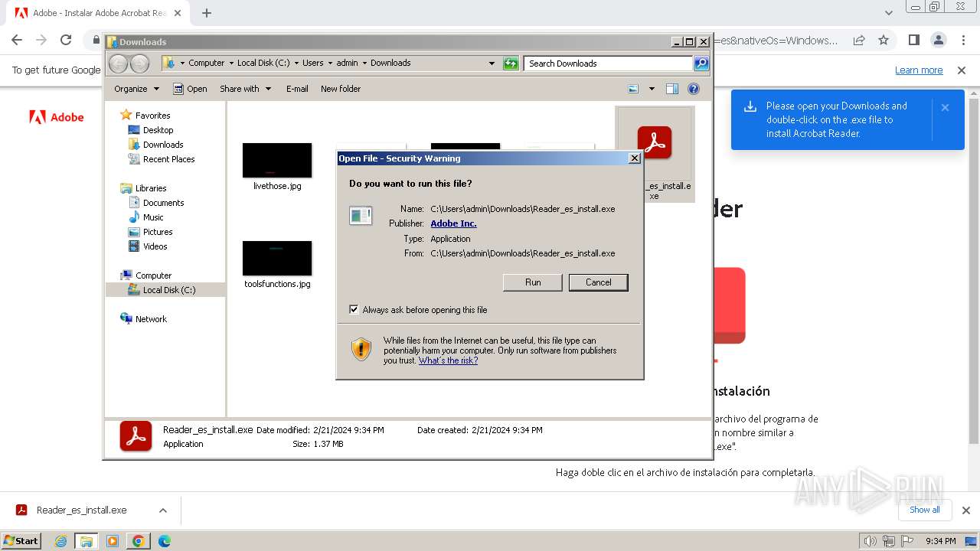Toggle the Chrome side panel icon

pyautogui.click(x=913, y=40)
